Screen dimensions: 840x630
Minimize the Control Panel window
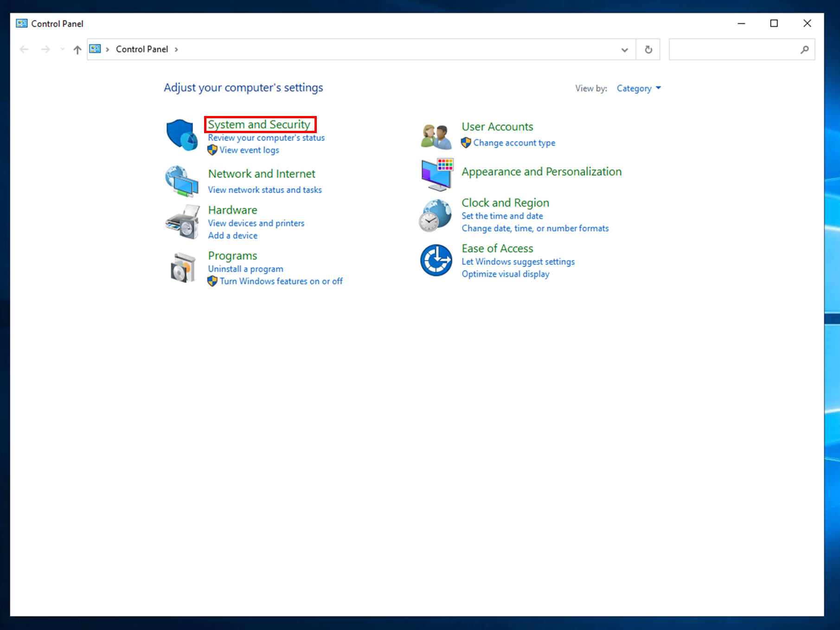tap(741, 23)
